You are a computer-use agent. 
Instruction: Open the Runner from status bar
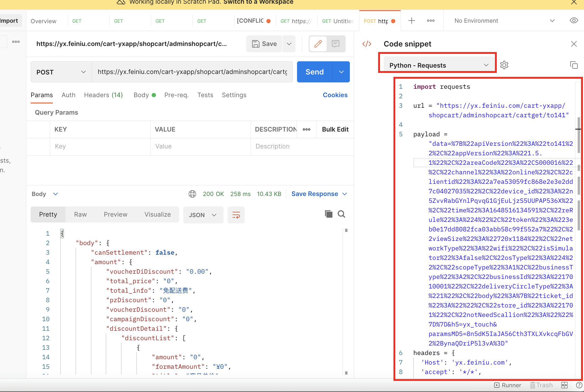tap(508, 385)
